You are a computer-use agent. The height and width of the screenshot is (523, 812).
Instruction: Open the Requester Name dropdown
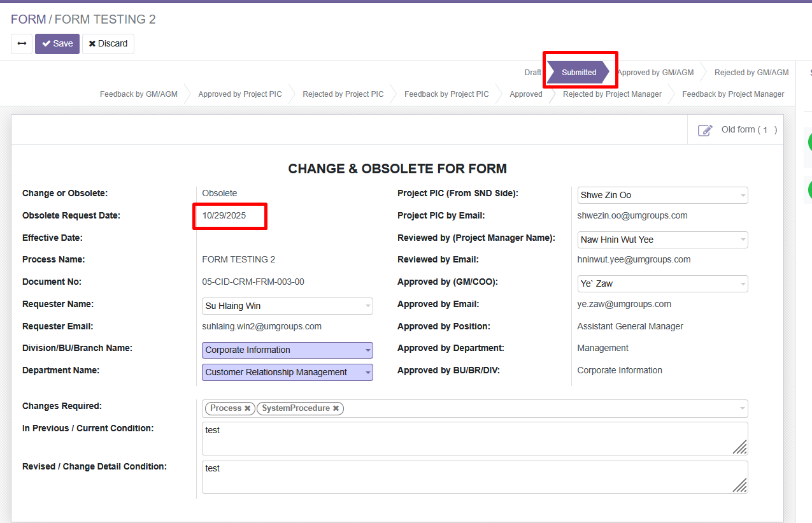(287, 306)
